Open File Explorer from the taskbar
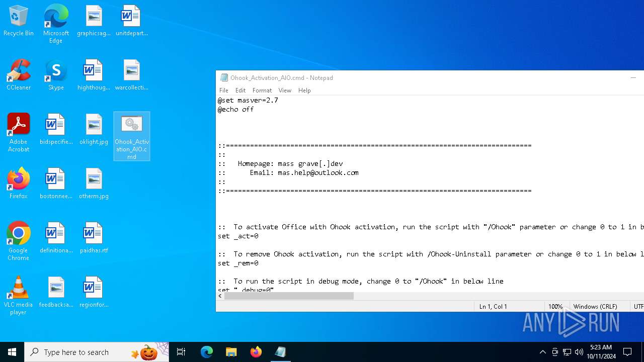 (x=231, y=352)
